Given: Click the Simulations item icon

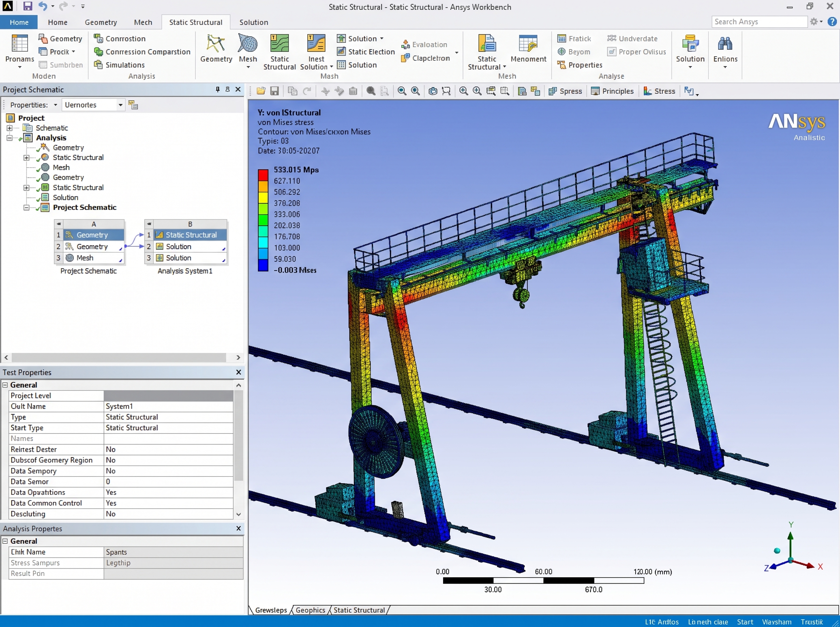Looking at the screenshot, I should coord(98,64).
